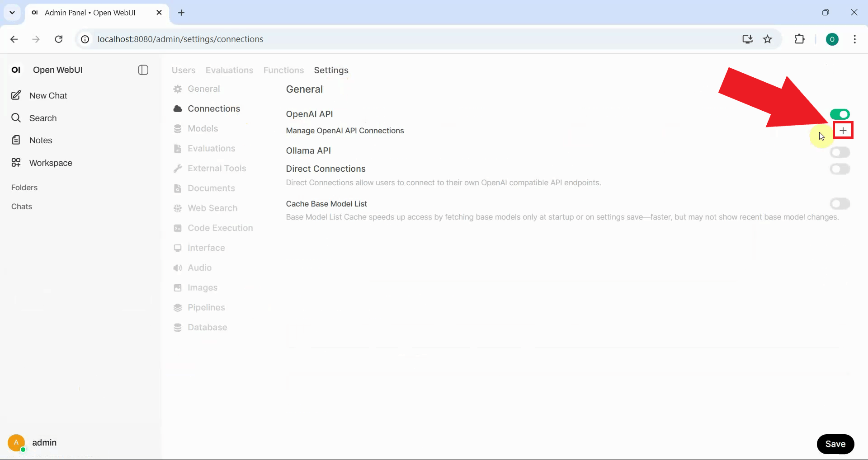
Task: Open the Models settings section
Action: 203,129
